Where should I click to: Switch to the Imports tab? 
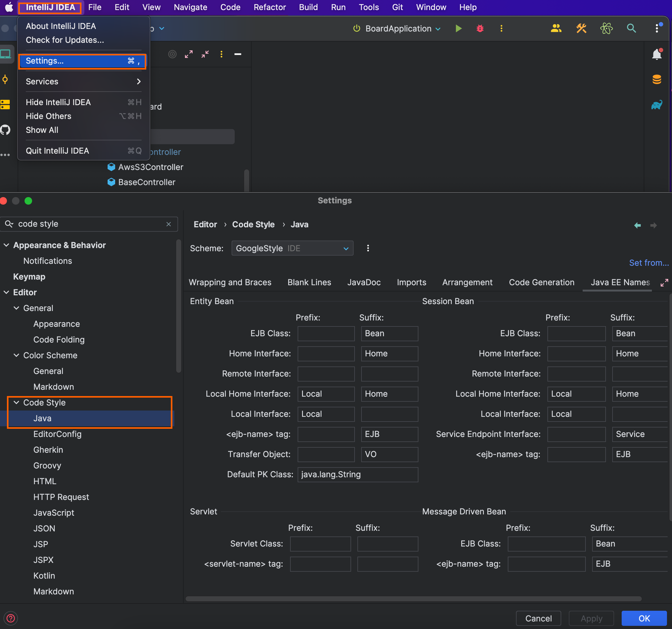point(411,282)
